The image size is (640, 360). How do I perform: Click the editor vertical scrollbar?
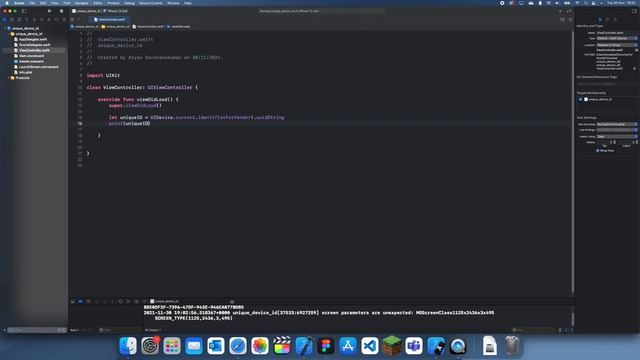573,161
